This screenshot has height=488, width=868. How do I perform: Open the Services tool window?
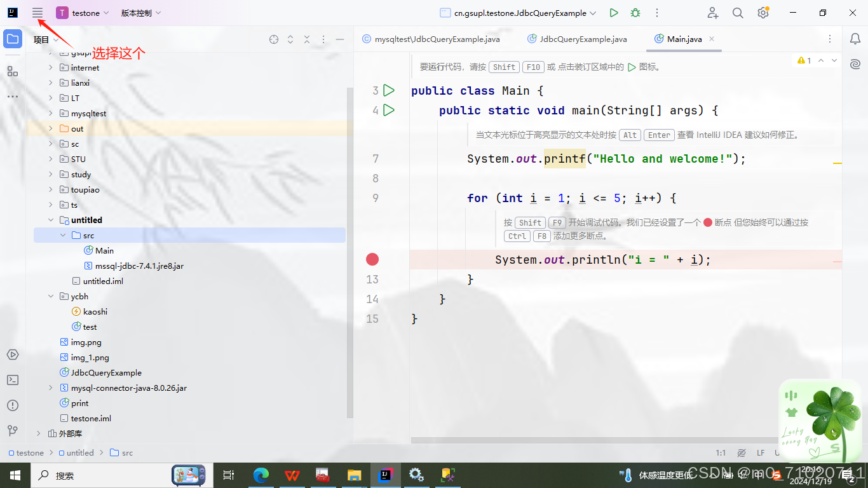[x=13, y=355]
